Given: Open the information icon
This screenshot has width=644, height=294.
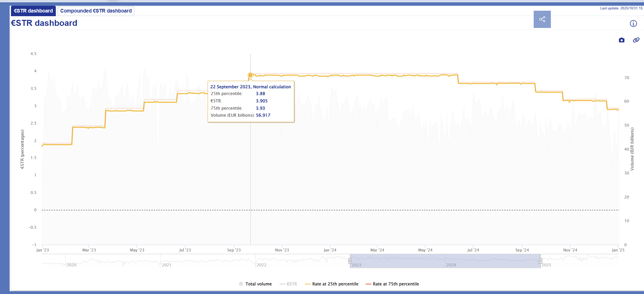Looking at the screenshot, I should pos(633,23).
